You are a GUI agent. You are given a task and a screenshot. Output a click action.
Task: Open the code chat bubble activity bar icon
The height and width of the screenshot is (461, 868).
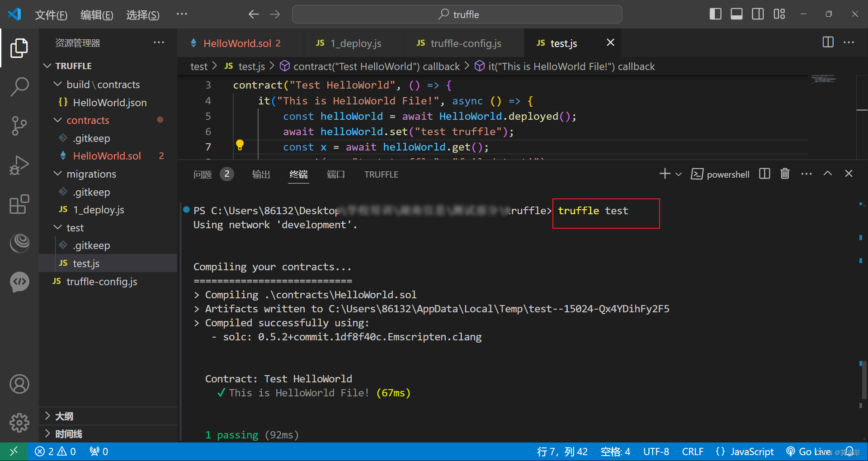tap(19, 282)
